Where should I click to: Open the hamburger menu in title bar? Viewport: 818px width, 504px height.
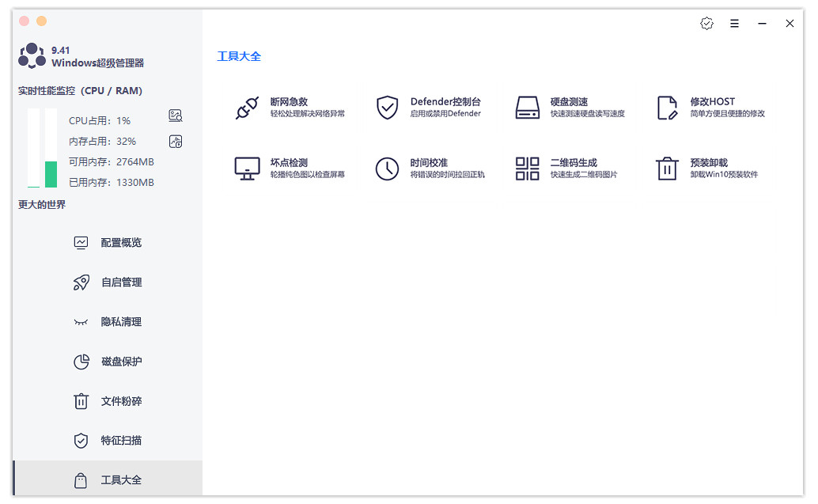click(734, 24)
